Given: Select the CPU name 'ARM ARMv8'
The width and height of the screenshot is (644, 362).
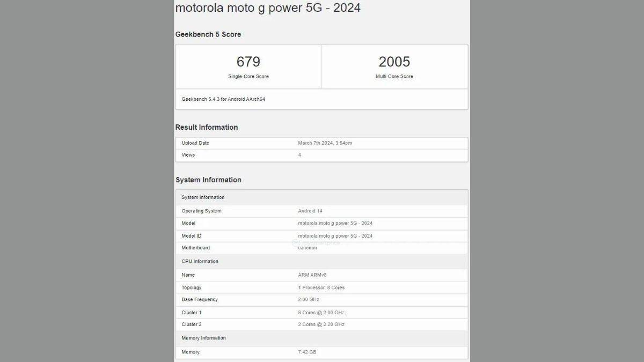Looking at the screenshot, I should [312, 275].
